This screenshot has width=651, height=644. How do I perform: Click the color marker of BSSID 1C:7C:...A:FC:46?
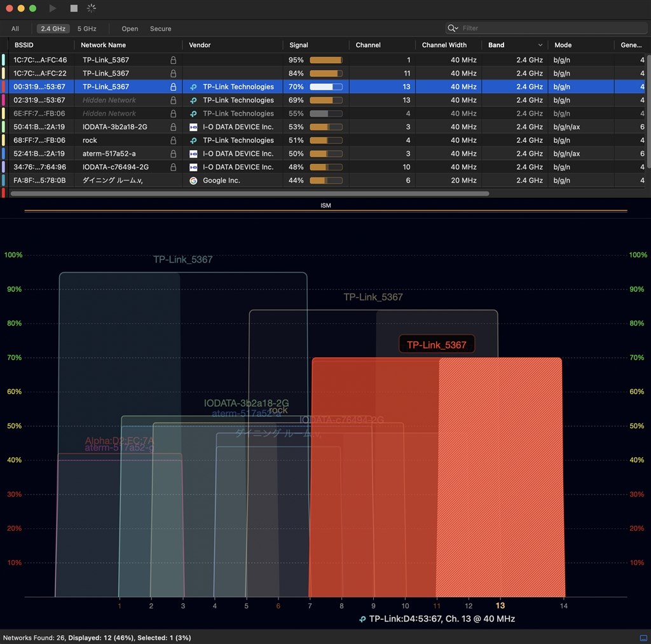pos(3,60)
